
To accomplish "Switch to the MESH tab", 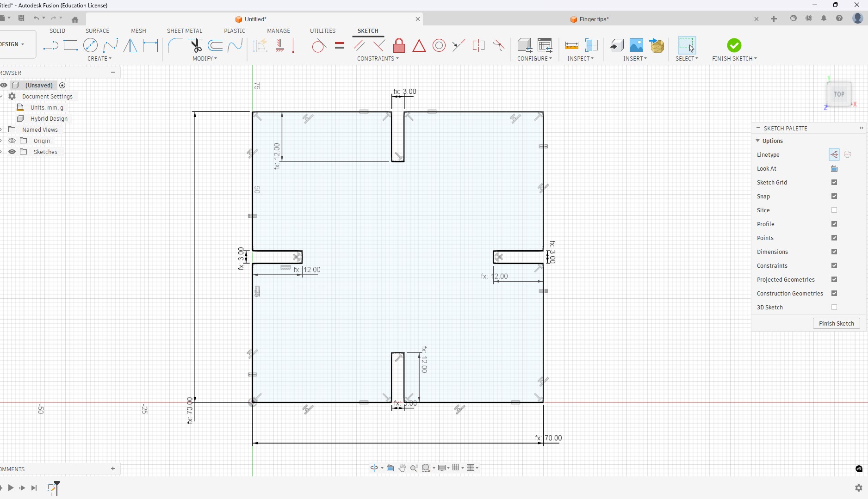I will (138, 31).
